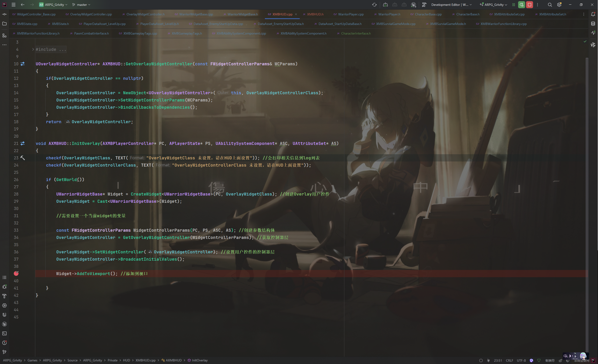Open the Unit Tests tool window

pos(4,315)
